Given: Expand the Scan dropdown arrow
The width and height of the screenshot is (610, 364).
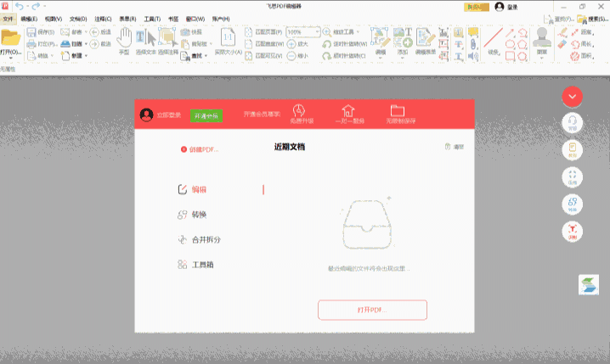Looking at the screenshot, I should [86, 44].
